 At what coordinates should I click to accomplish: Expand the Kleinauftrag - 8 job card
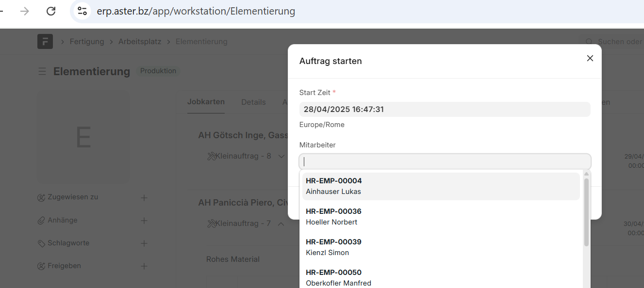281,156
